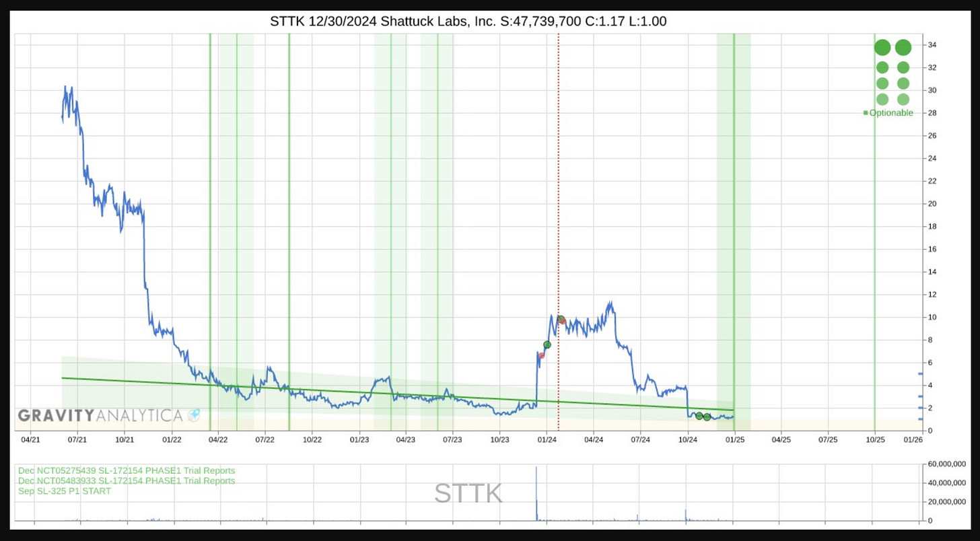Click the 12 price label on the y-axis

pyautogui.click(x=933, y=295)
